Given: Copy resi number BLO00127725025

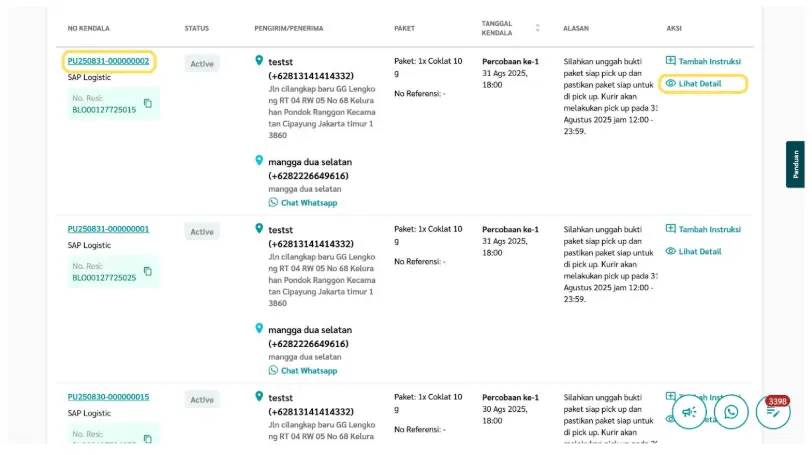Looking at the screenshot, I should (x=147, y=271).
